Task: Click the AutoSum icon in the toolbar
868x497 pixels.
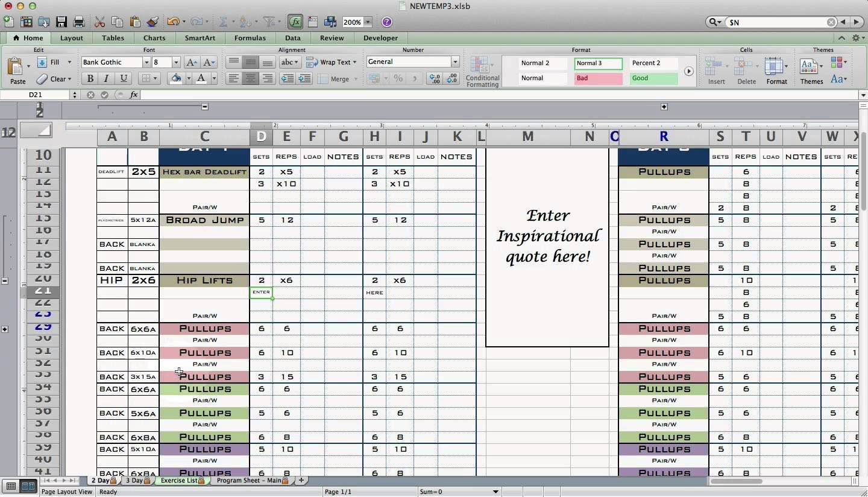Action: 225,22
